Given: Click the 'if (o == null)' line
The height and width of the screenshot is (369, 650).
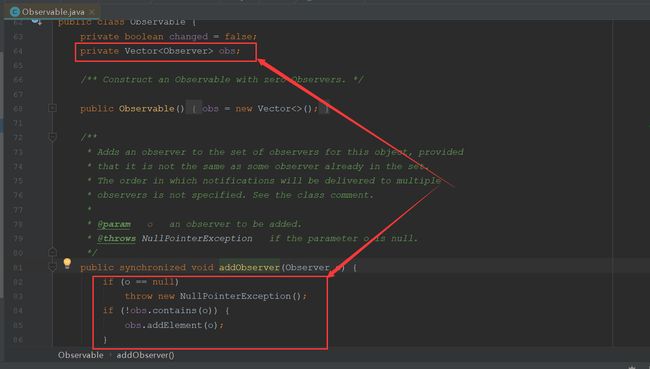Looking at the screenshot, I should [x=141, y=282].
